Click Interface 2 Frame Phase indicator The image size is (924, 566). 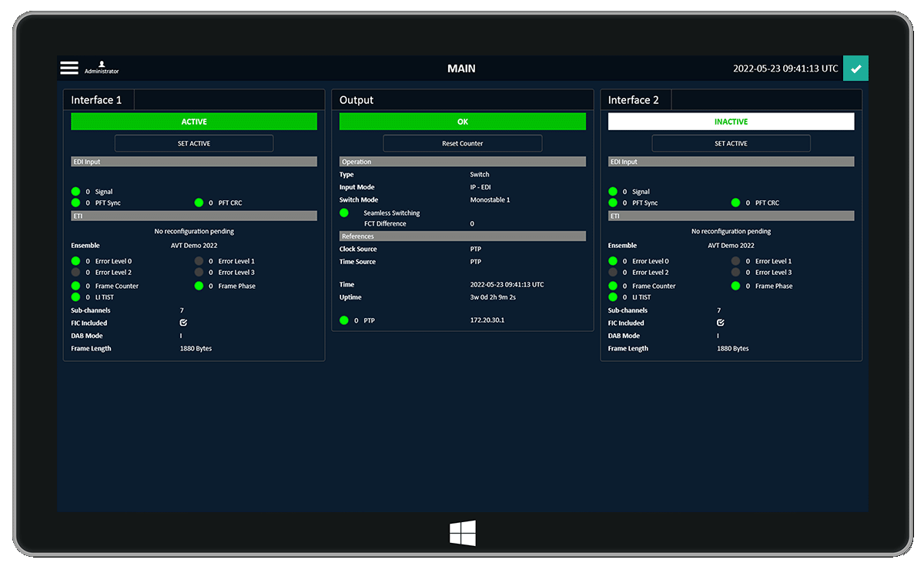[x=735, y=286]
